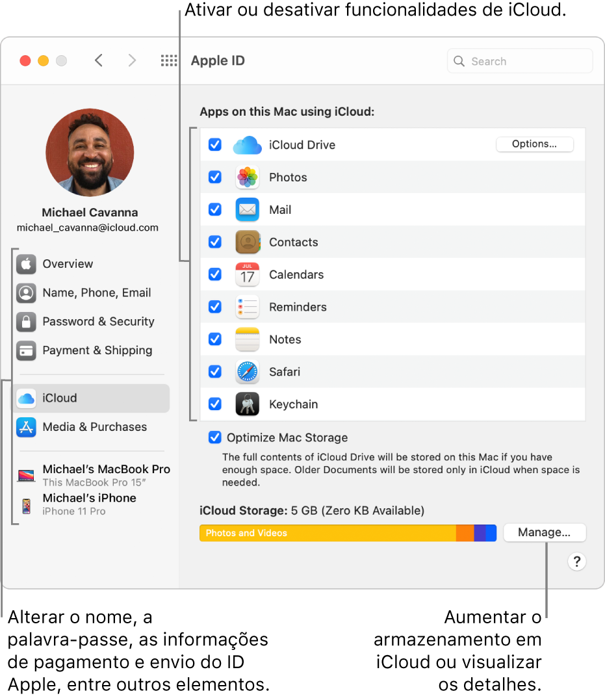The width and height of the screenshot is (605, 700).
Task: Click the Apple logo Overview icon
Action: coord(27,264)
